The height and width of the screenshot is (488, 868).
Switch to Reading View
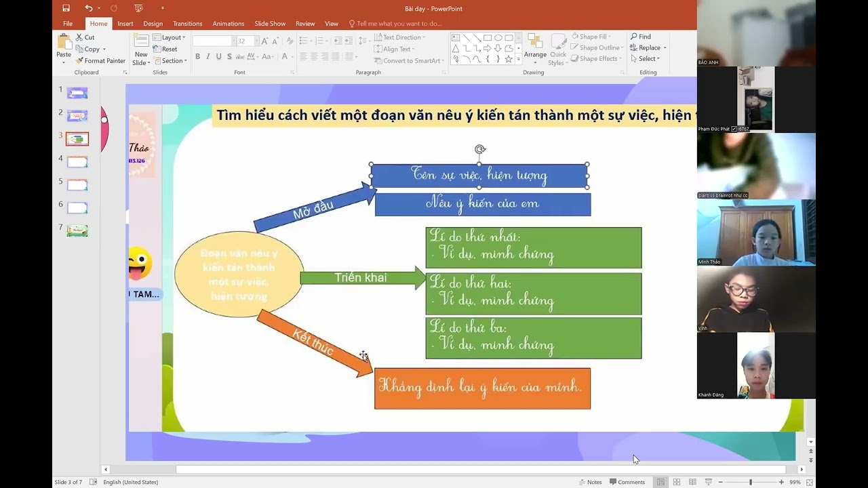coord(692,482)
